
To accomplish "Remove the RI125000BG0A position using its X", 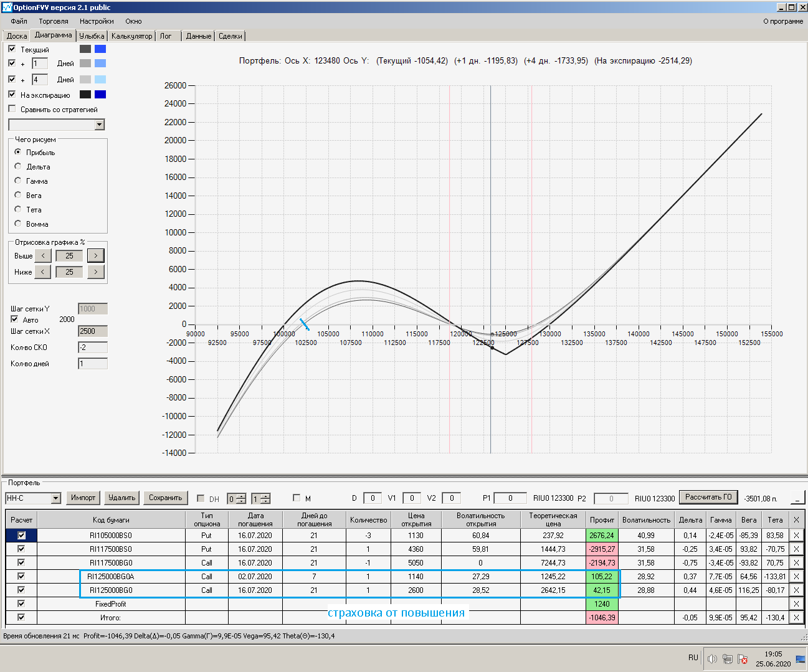I will (x=796, y=577).
